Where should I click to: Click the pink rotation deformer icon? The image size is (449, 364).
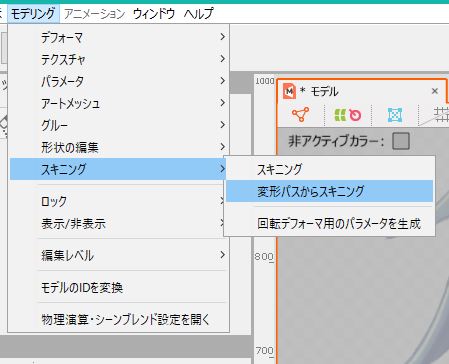click(x=355, y=115)
